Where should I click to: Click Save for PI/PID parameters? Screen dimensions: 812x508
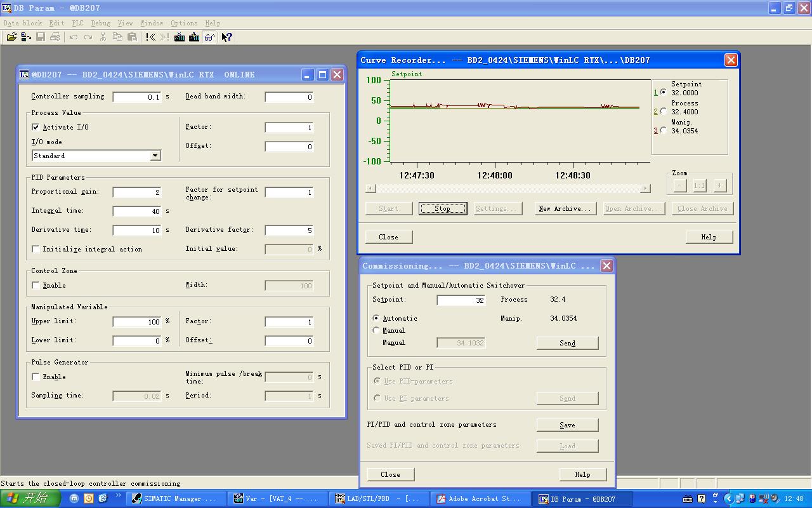coord(567,425)
